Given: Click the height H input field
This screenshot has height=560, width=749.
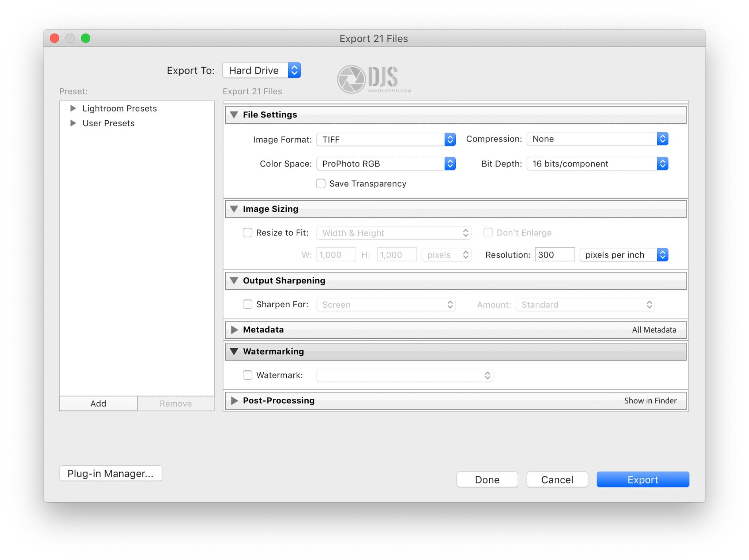Looking at the screenshot, I should coord(397,255).
